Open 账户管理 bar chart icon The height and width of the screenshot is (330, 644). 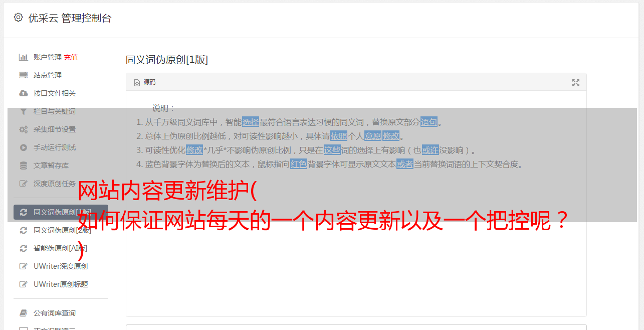point(23,57)
